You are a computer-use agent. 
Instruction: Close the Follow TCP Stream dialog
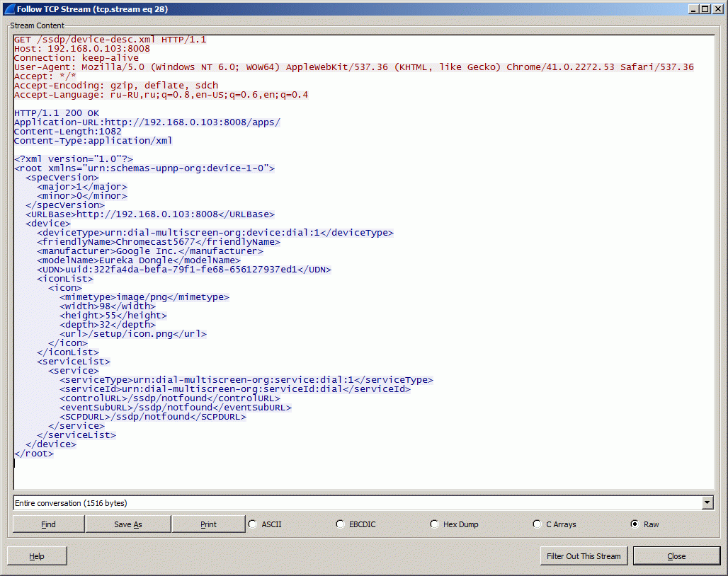pos(676,556)
